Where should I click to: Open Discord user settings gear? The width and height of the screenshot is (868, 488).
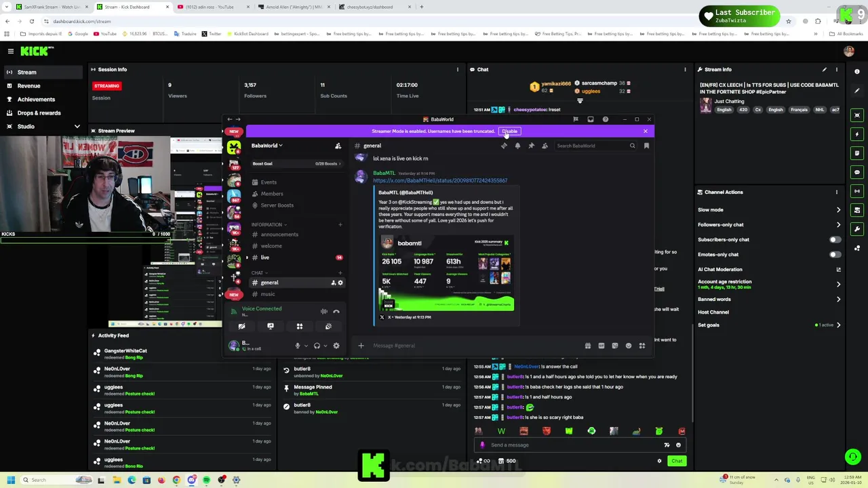(x=336, y=346)
